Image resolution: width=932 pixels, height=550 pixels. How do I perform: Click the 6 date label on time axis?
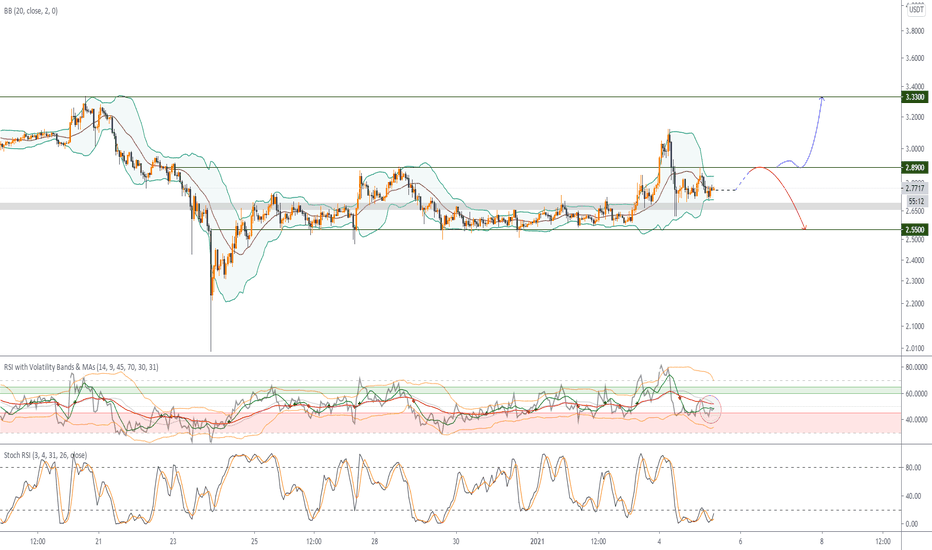pos(741,542)
